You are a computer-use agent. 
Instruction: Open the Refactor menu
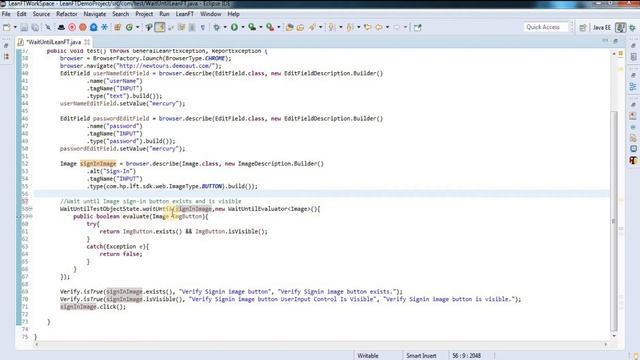click(67, 14)
